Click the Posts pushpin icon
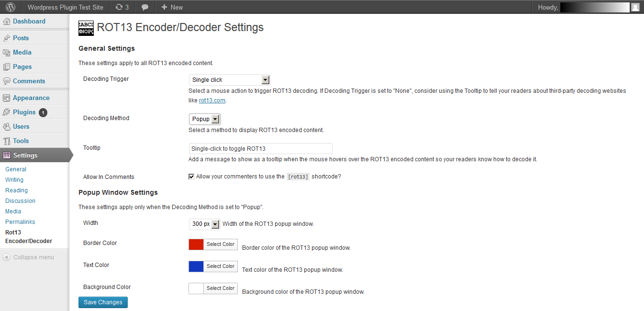644x311 pixels. click(x=7, y=38)
